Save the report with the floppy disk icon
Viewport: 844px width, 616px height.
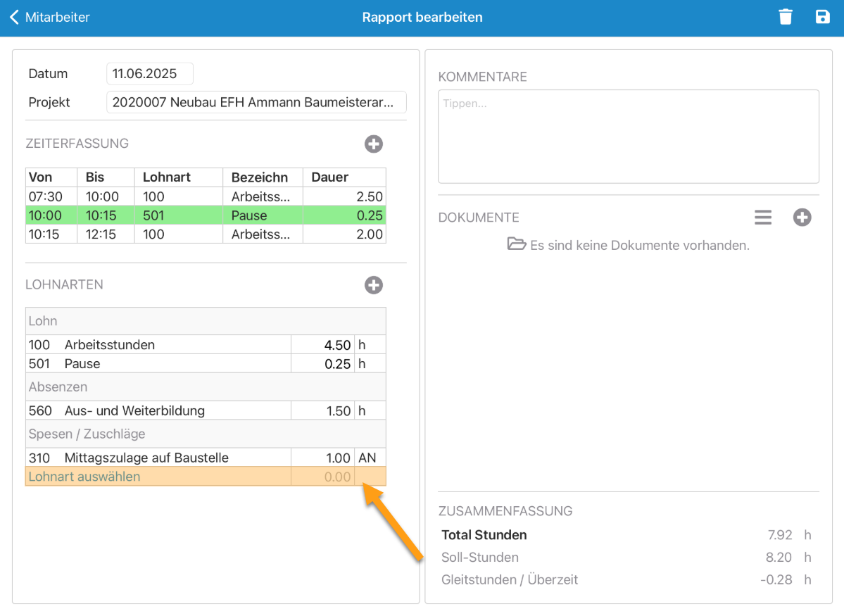point(822,17)
